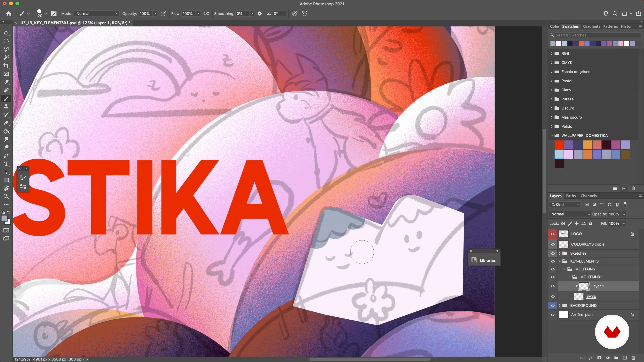The image size is (644, 362).
Task: Select the Eyedropper tool
Action: point(6,82)
